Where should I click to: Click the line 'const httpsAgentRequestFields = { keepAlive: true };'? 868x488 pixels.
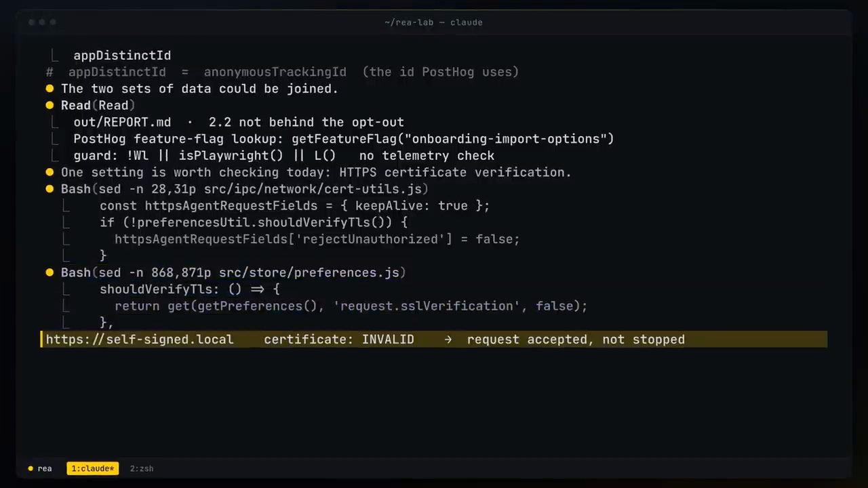(295, 205)
